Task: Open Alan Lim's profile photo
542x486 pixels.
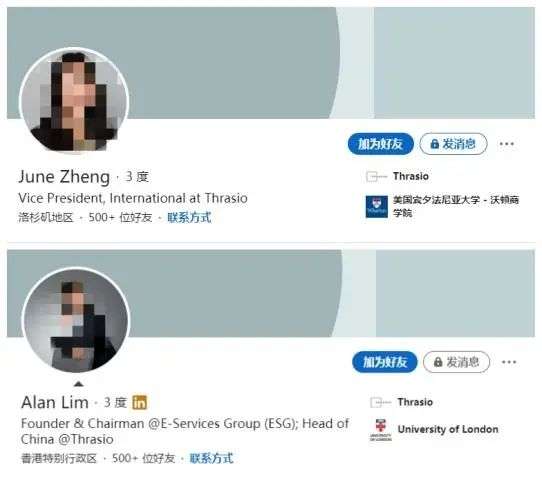Action: tap(76, 320)
